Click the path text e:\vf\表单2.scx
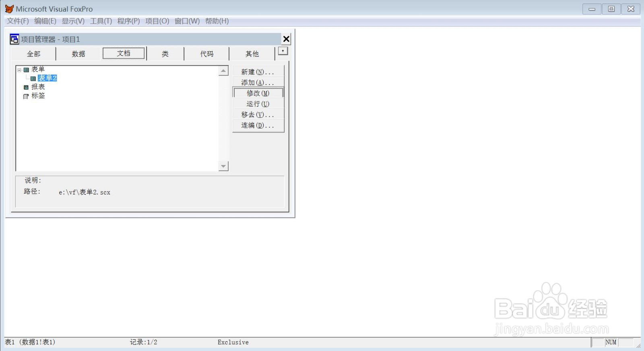 [85, 192]
